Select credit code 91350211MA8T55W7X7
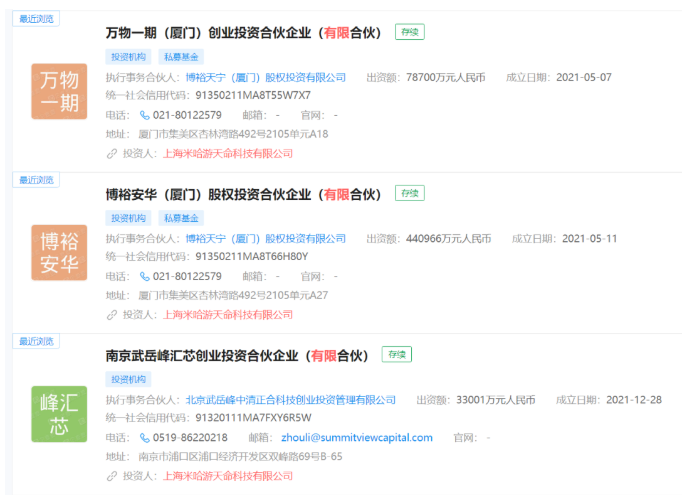 253,96
